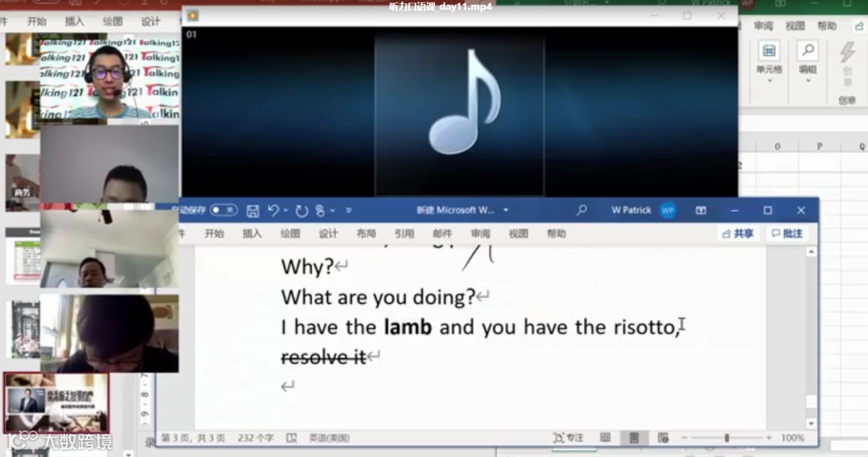The width and height of the screenshot is (868, 457).
Task: Click the W Patrick account name
Action: point(631,211)
